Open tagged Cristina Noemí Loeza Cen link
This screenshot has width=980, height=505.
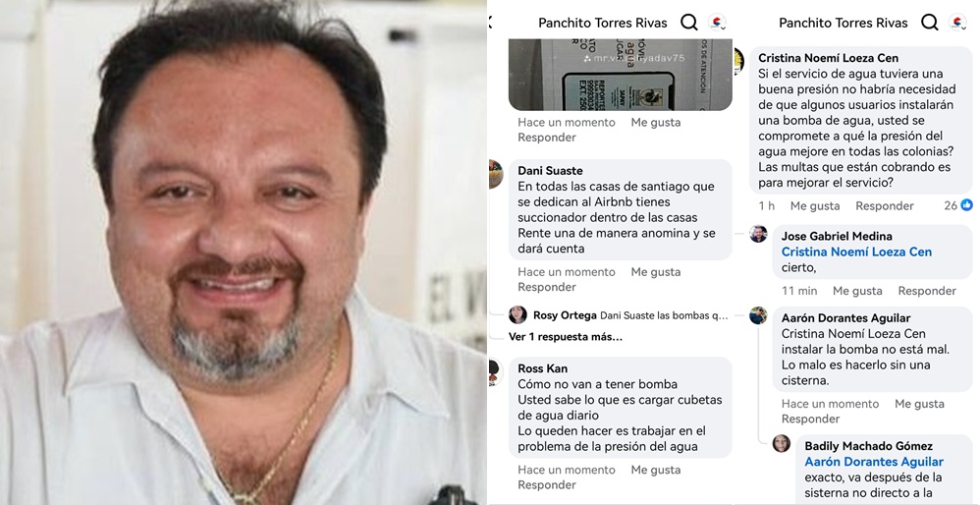pos(856,252)
